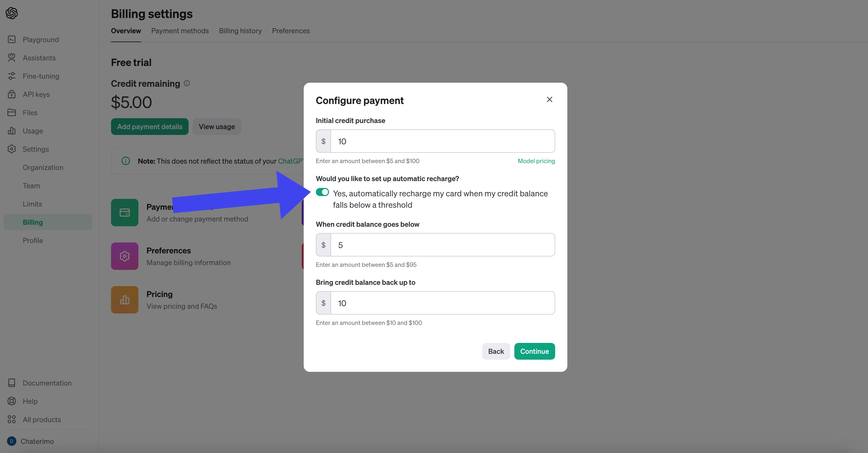Open API keys management
This screenshot has height=453, width=868.
click(x=36, y=94)
